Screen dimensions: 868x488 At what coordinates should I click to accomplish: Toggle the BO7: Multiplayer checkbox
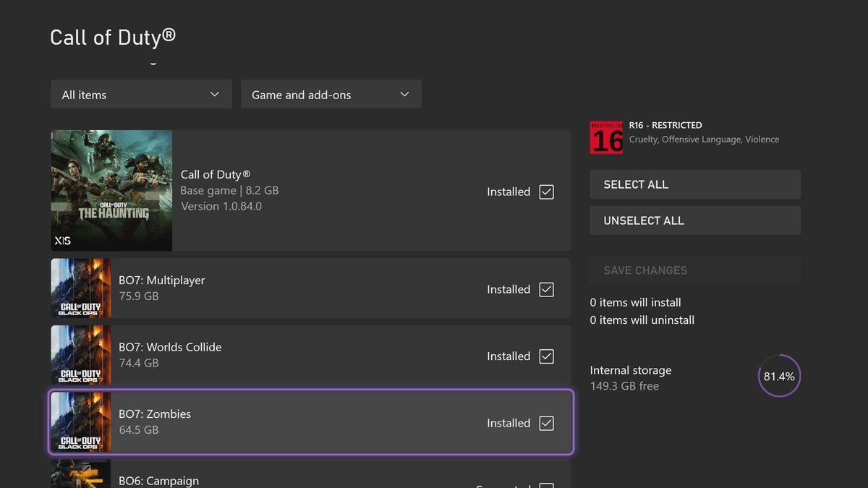tap(547, 289)
